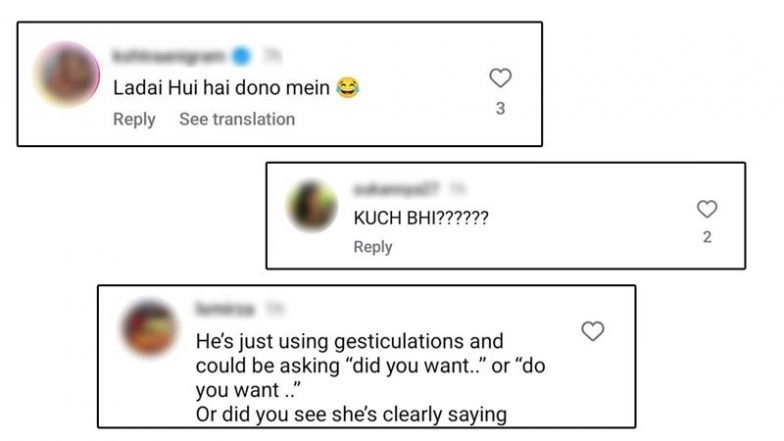Open the avatar beside the "KUCH BHI??????" comment

point(312,206)
